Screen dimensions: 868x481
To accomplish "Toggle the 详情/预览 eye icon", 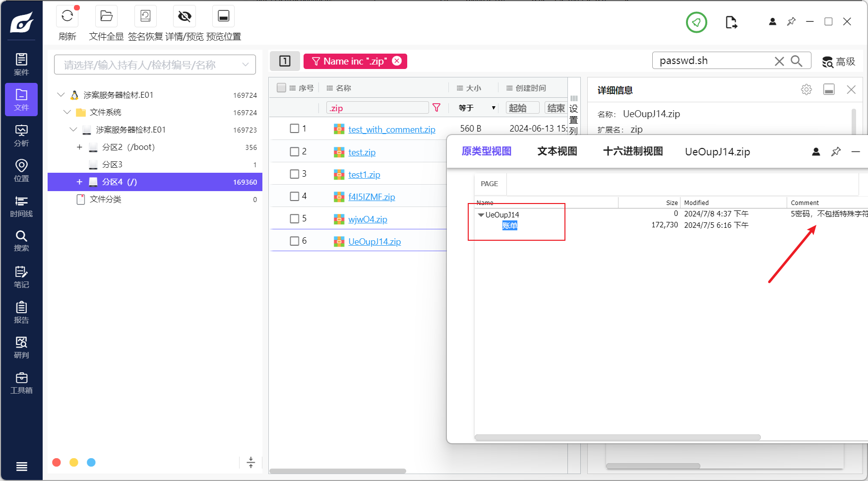I will 185,16.
